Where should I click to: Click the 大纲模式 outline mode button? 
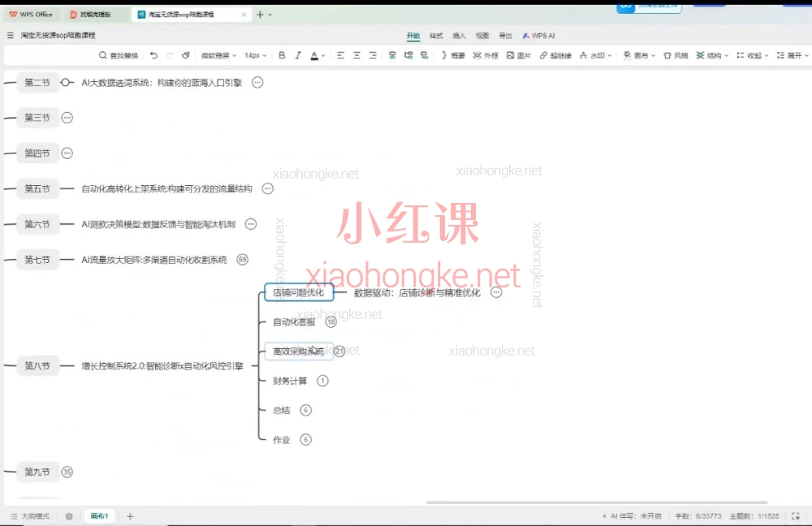[32, 515]
